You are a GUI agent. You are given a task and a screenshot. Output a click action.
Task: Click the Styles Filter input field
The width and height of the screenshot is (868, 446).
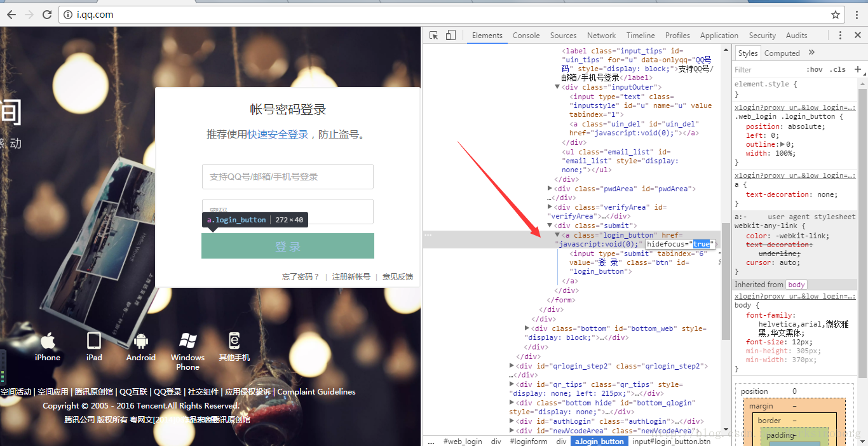coord(766,70)
